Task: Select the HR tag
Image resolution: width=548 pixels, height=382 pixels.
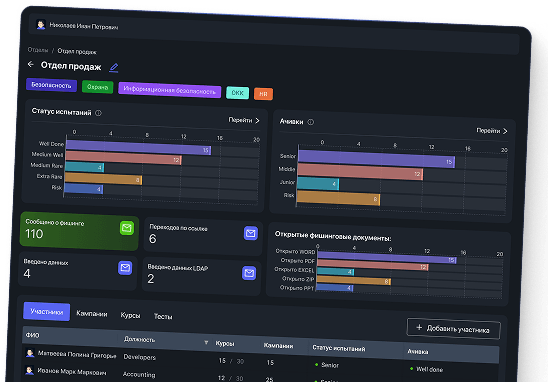Action: pyautogui.click(x=264, y=94)
